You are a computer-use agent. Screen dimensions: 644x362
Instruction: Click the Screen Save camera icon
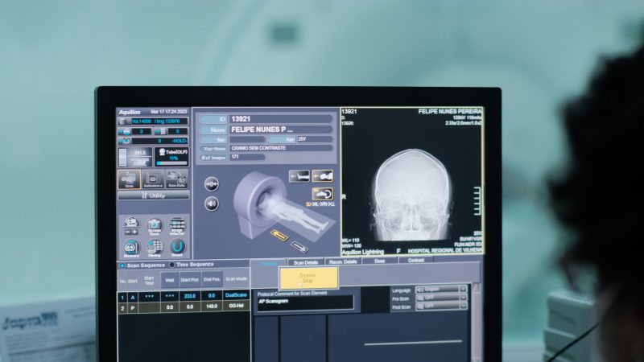[x=155, y=226]
